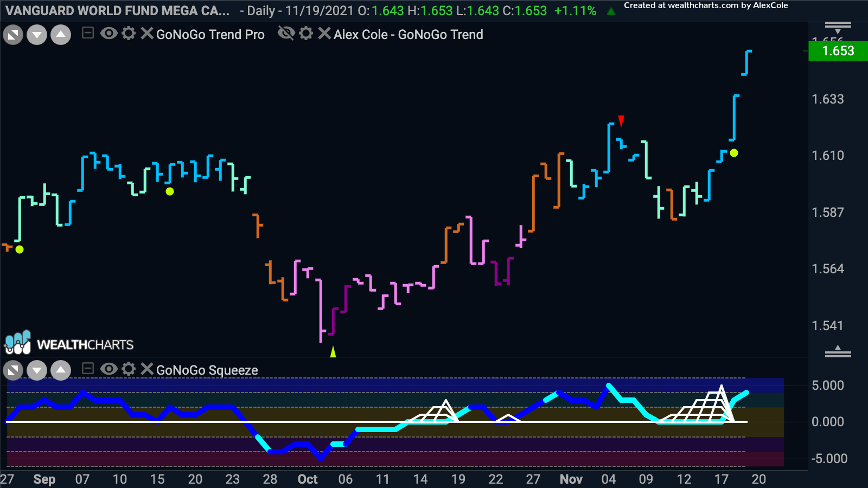Click the diagonal arrow button in the price pane
Screen dimensions: 868x488
click(13, 35)
